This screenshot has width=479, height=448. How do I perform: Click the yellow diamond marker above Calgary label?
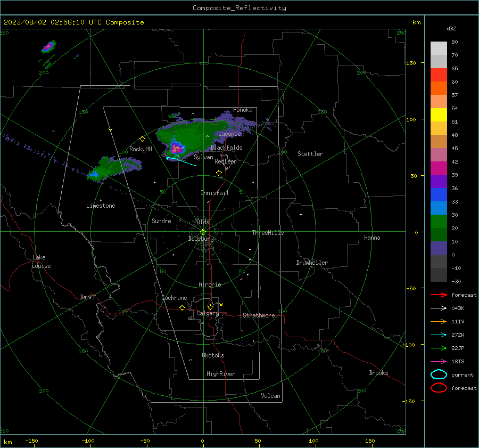210,307
